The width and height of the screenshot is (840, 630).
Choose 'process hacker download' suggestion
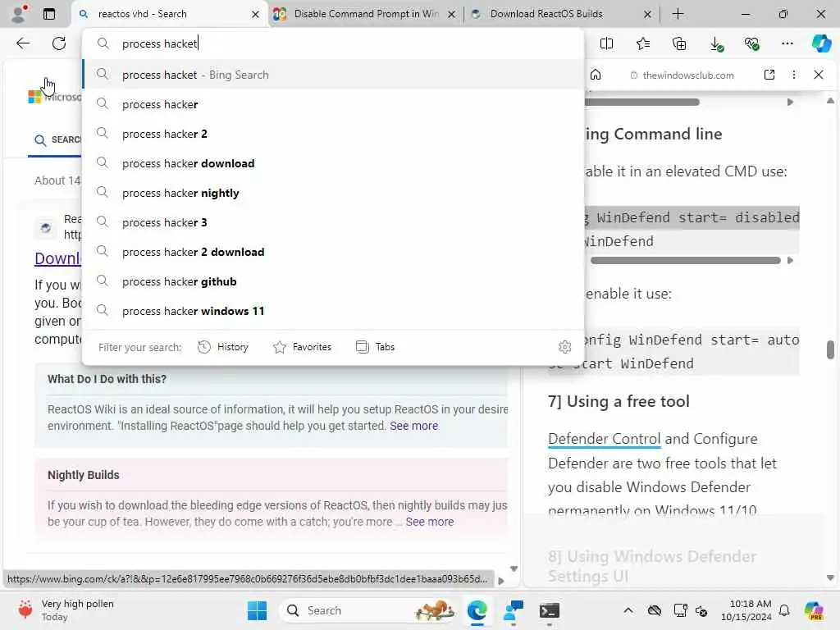tap(333, 163)
